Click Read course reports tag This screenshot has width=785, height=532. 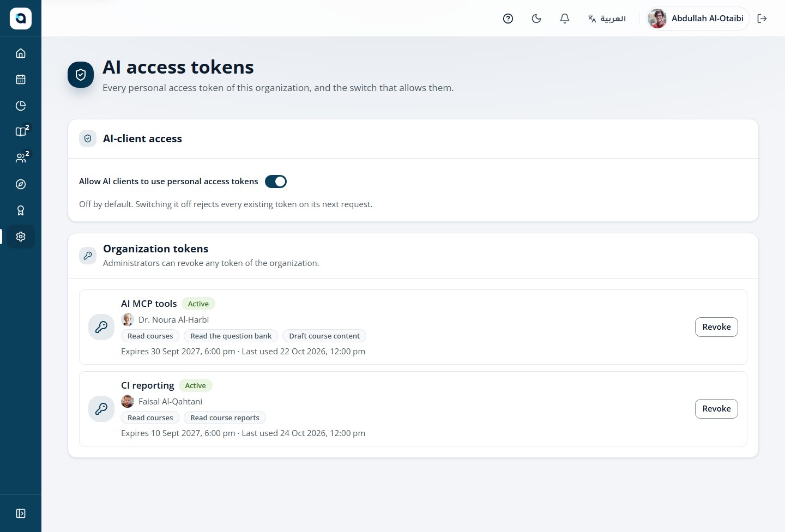click(x=225, y=418)
